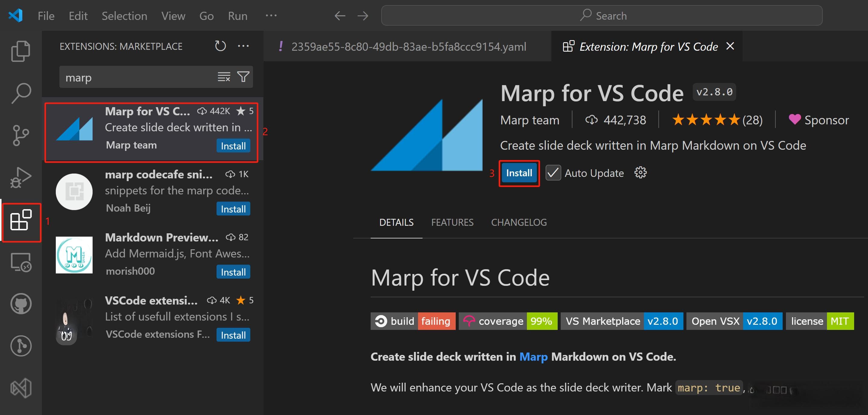Open the Remote Explorer view

21,262
